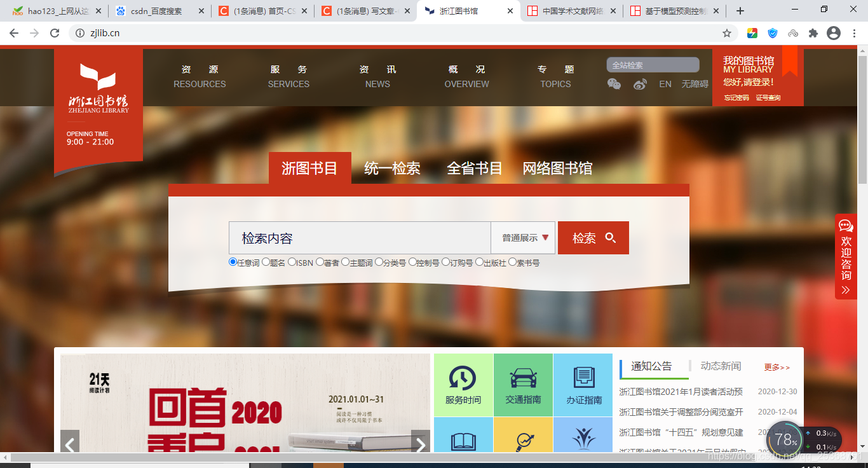
Task: Bookmark this page with star icon
Action: pyautogui.click(x=727, y=33)
